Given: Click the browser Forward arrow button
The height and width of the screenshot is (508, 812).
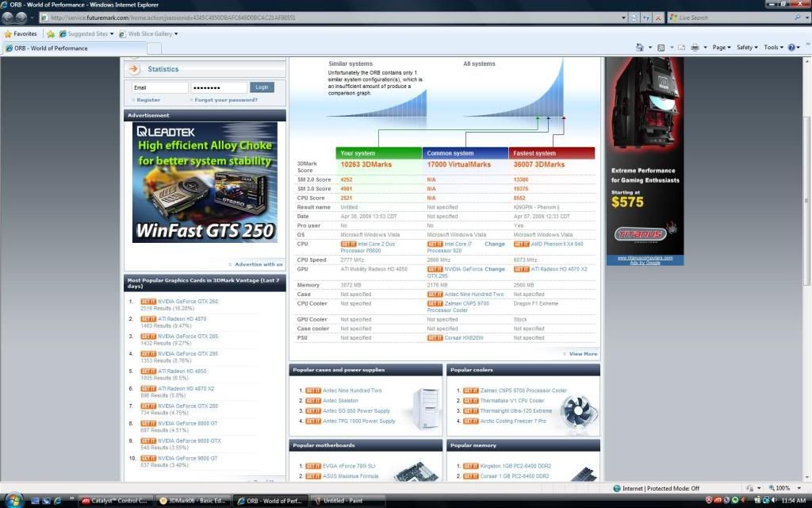Looking at the screenshot, I should 21,17.
